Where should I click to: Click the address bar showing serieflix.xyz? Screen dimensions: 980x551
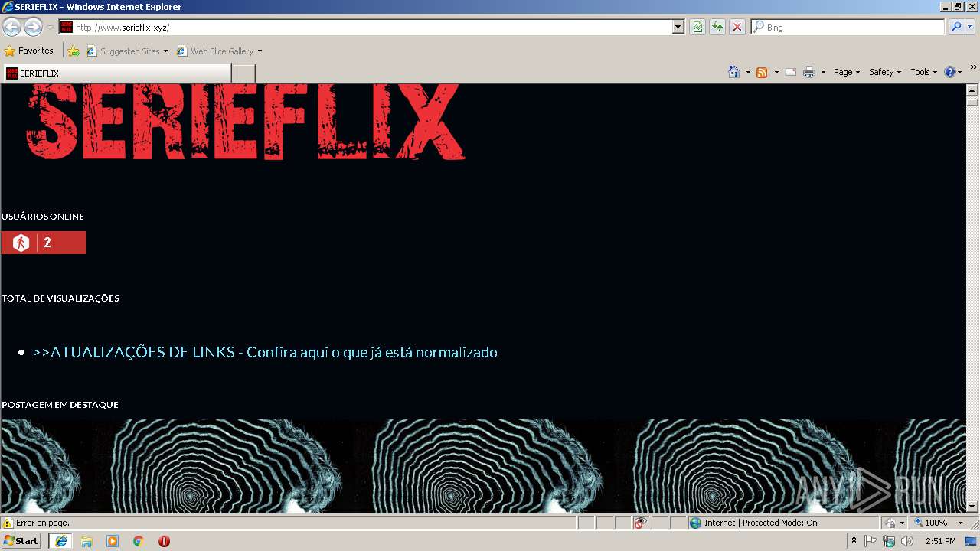(372, 27)
